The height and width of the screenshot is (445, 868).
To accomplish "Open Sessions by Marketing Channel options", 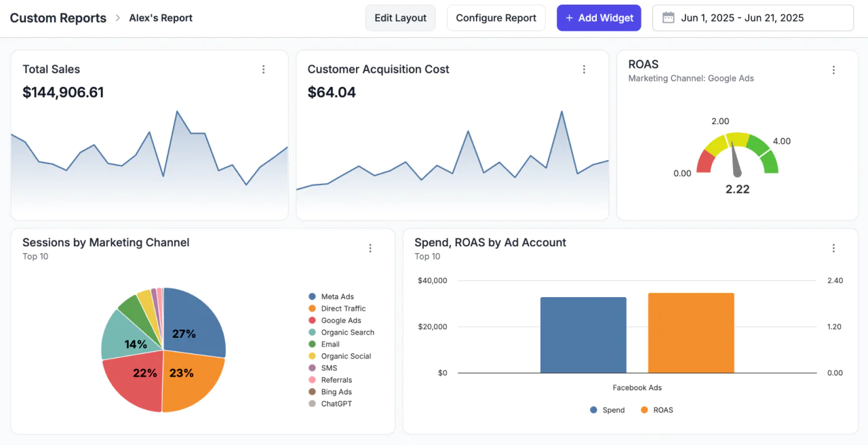I will pyautogui.click(x=370, y=248).
